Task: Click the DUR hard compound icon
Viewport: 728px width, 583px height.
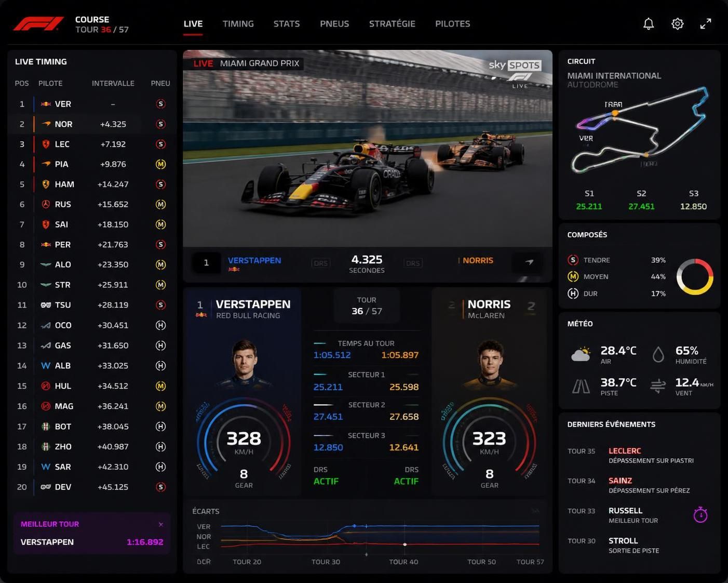Action: point(573,293)
